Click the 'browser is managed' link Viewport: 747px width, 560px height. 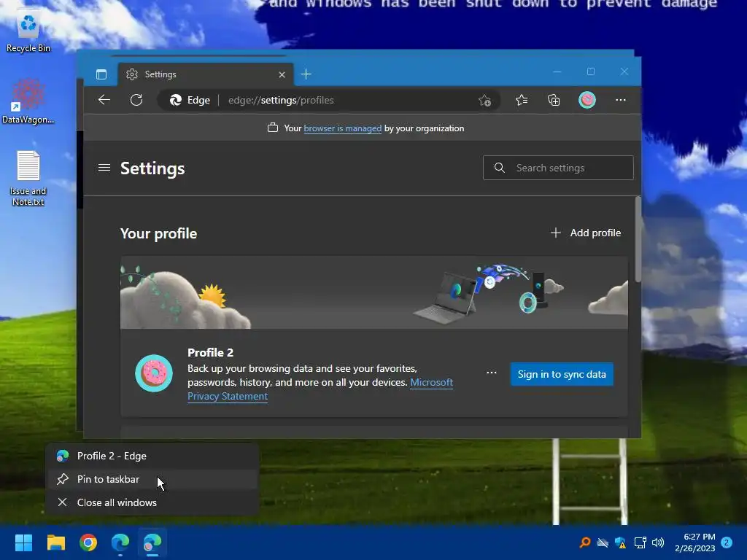343,128
